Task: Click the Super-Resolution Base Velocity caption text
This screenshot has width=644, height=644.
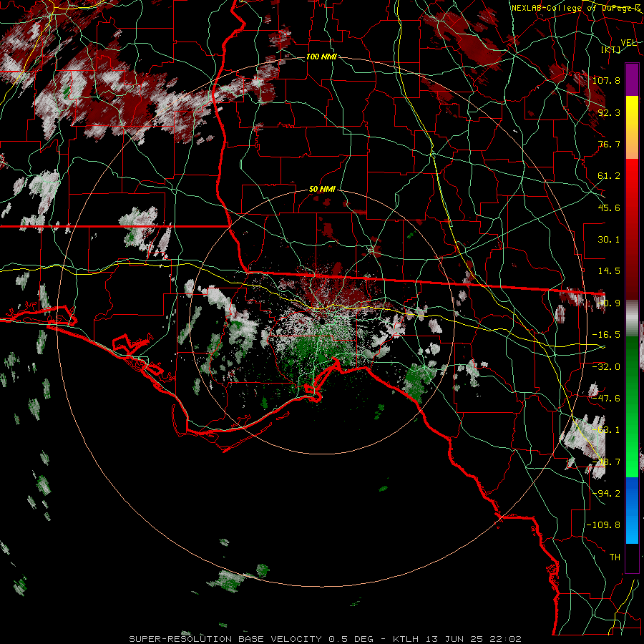Action: pos(326,639)
